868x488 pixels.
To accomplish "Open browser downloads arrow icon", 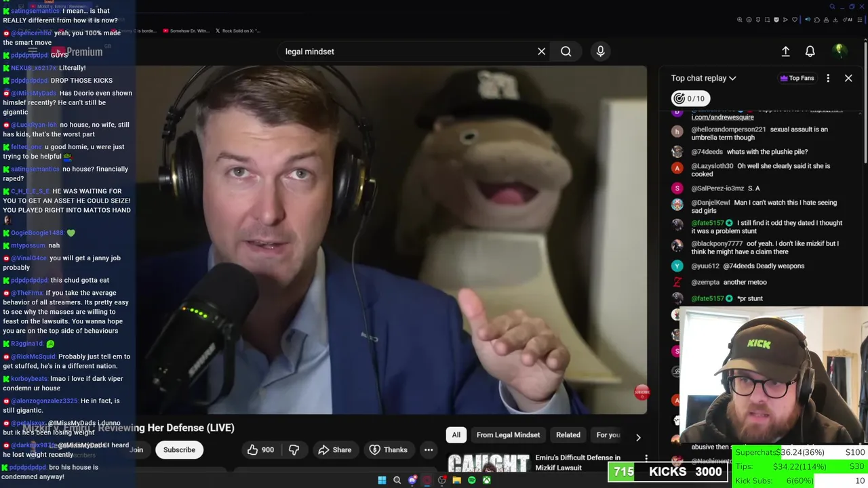I will point(835,20).
